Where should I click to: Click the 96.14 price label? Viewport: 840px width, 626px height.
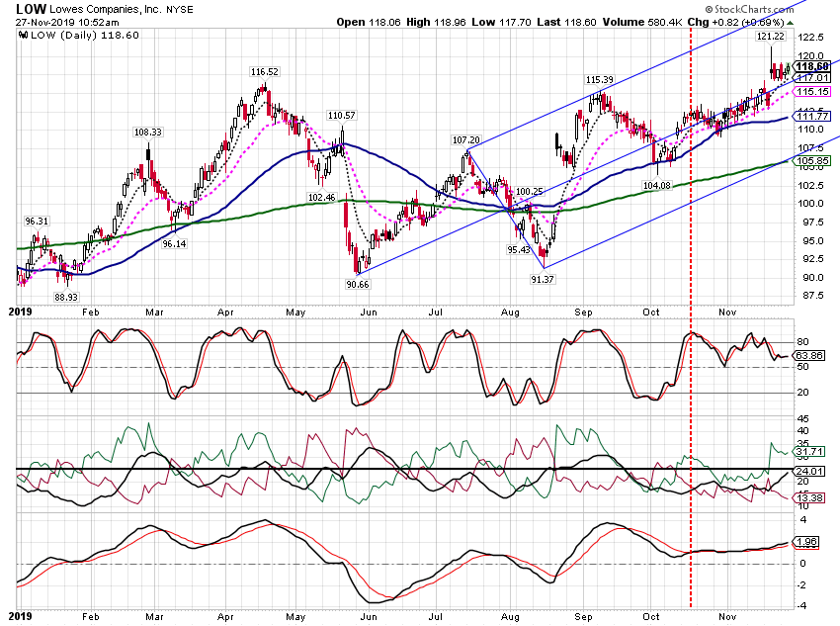(174, 244)
